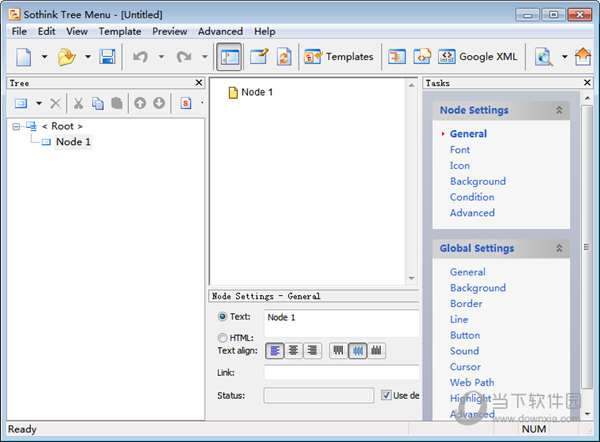Click the tree structure toolbar icon
600x442 pixels.
click(x=397, y=57)
